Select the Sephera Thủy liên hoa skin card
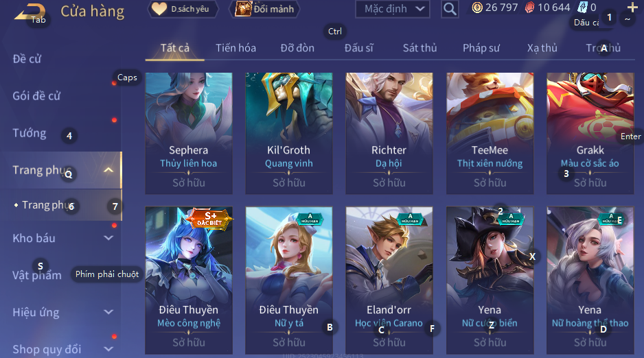The height and width of the screenshot is (358, 644). (x=189, y=133)
